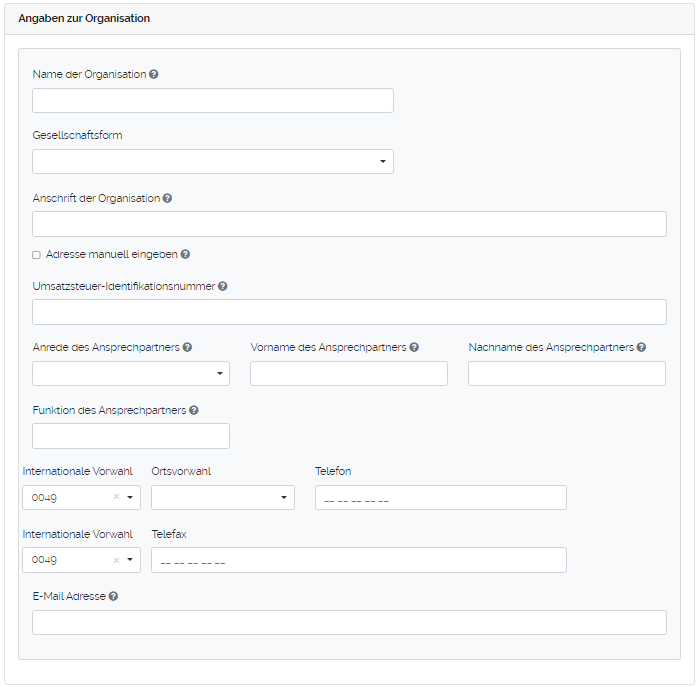The height and width of the screenshot is (687, 697).
Task: Open Internationale Vorwahl dropdown for Telefon
Action: click(130, 497)
